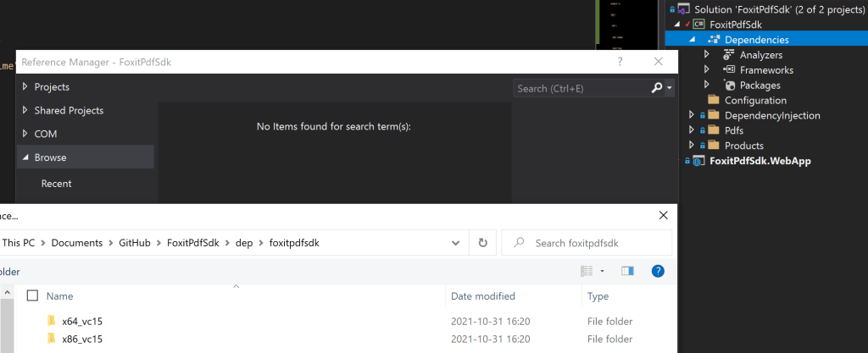Click the Reference Manager help question mark
The image size is (868, 353).
point(620,62)
